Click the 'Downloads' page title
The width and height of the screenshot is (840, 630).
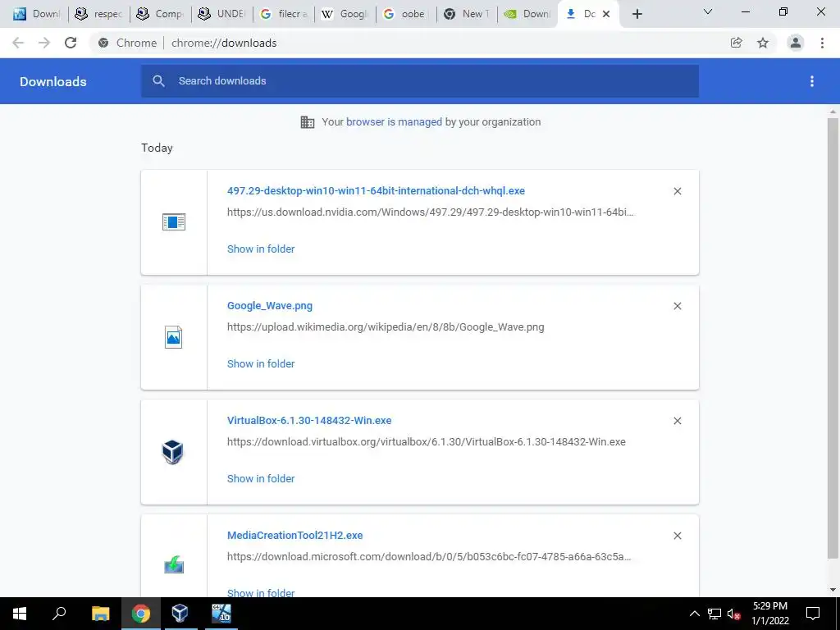53,81
